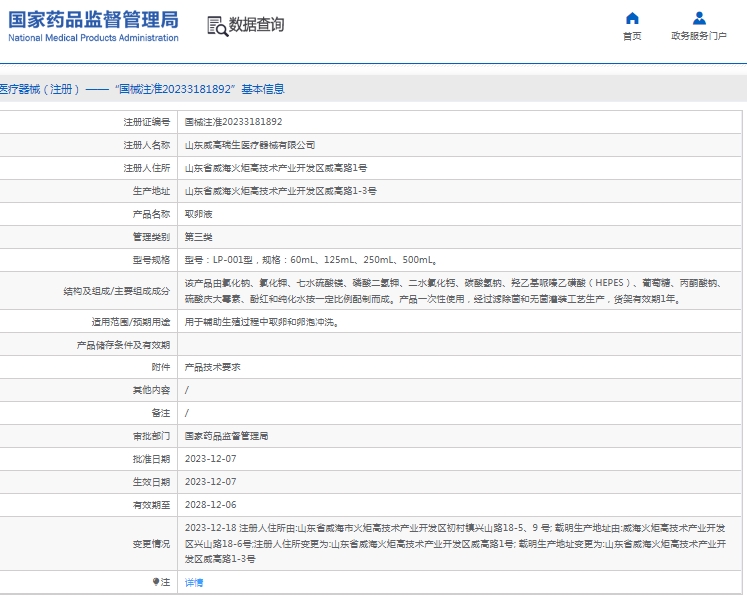Screen dimensions: 747x599
Task: Click the 数据查询 magnifier document icon
Action: [218, 26]
